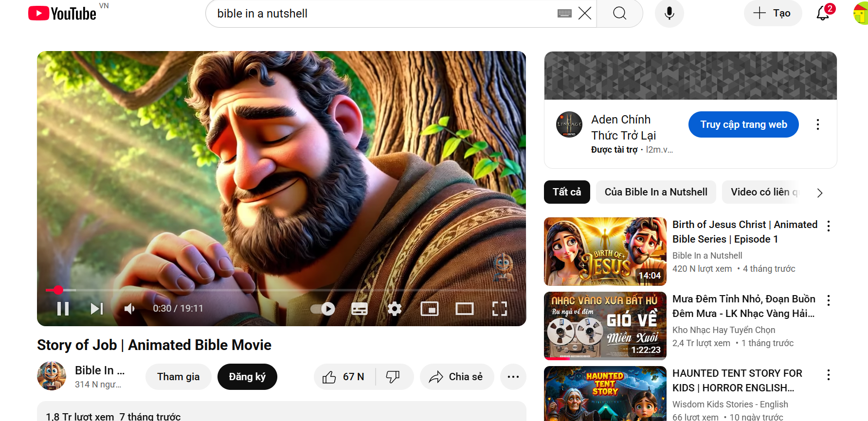This screenshot has height=421, width=868.
Task: Toggle subtitles in the player
Action: click(360, 309)
